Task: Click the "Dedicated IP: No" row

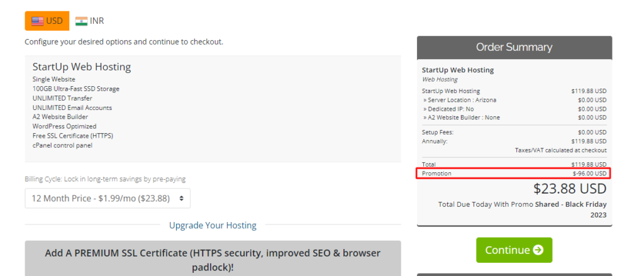Action: click(x=514, y=109)
